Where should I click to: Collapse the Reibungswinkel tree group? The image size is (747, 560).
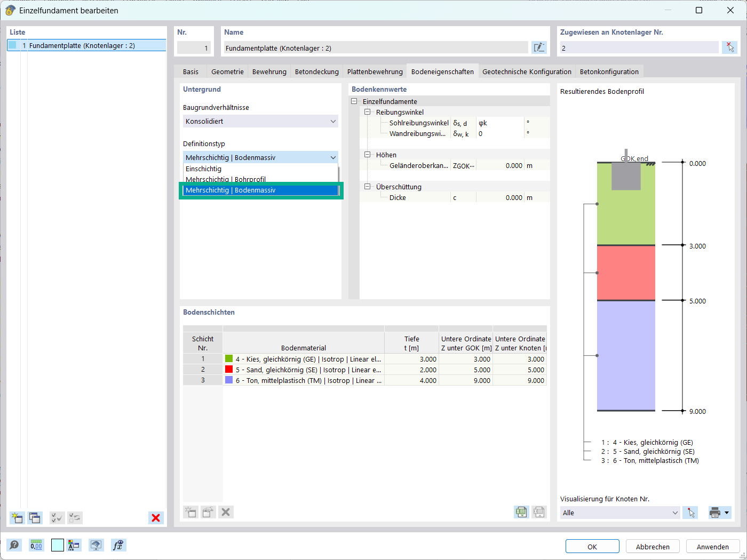367,112
